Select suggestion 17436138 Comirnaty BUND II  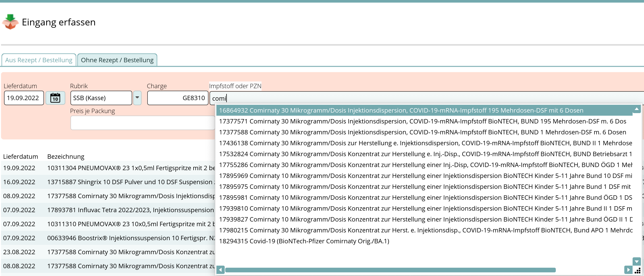tap(424, 143)
